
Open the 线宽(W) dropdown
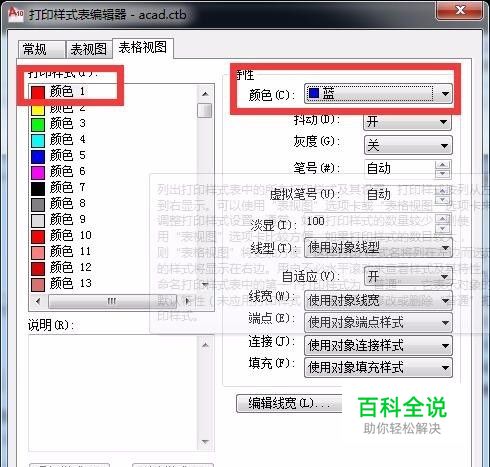click(x=378, y=301)
